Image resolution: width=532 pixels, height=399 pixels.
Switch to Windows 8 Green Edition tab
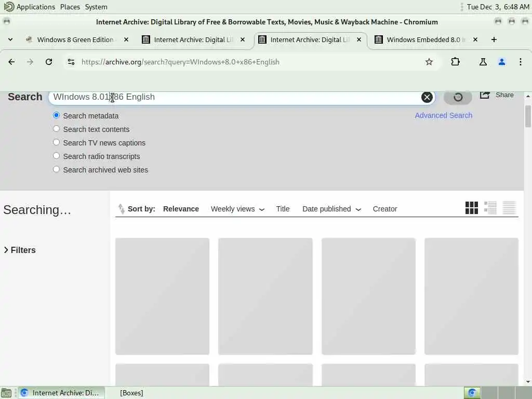[75, 39]
